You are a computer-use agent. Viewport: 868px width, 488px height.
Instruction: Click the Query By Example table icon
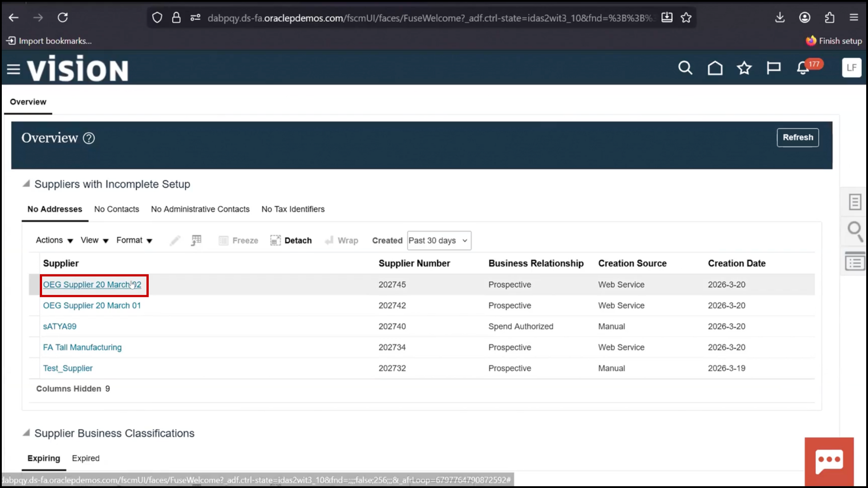pos(196,240)
